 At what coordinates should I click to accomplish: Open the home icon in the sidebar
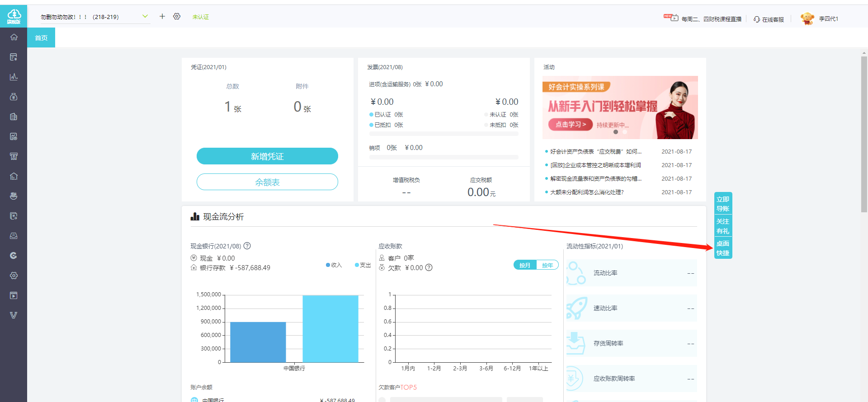[x=14, y=37]
